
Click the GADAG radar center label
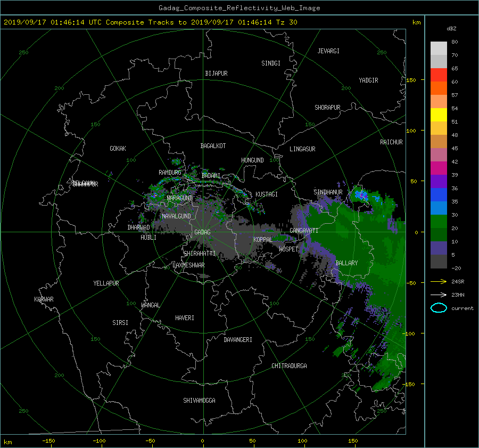point(203,232)
